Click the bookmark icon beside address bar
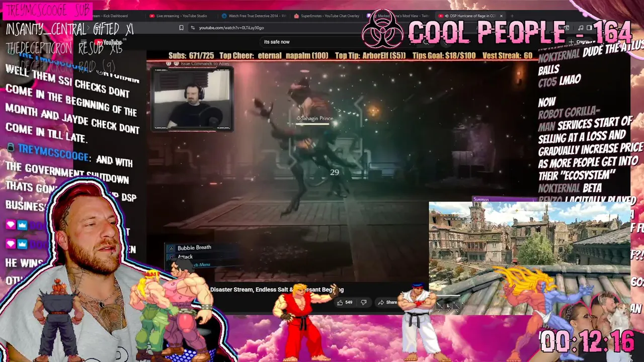The width and height of the screenshot is (644, 362). coord(181,28)
